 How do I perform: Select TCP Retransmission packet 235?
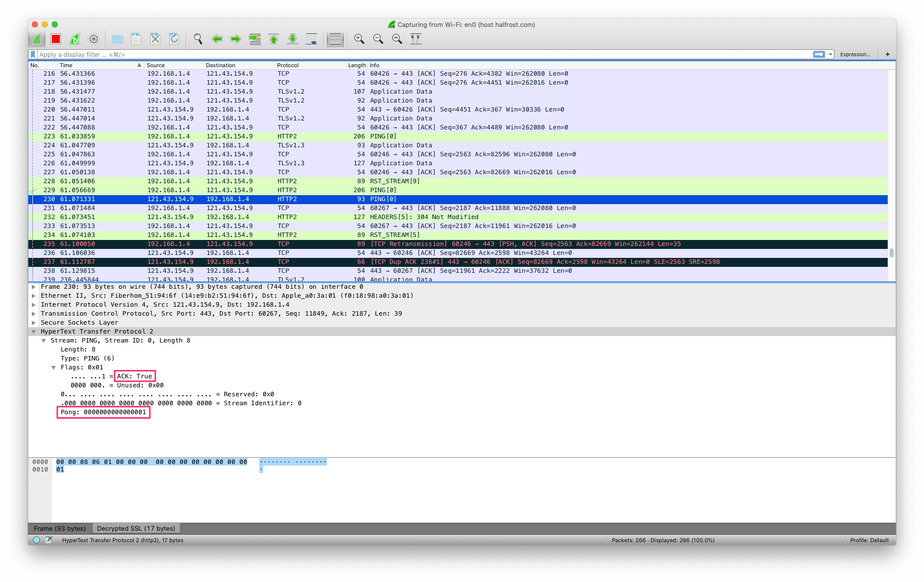click(x=458, y=244)
